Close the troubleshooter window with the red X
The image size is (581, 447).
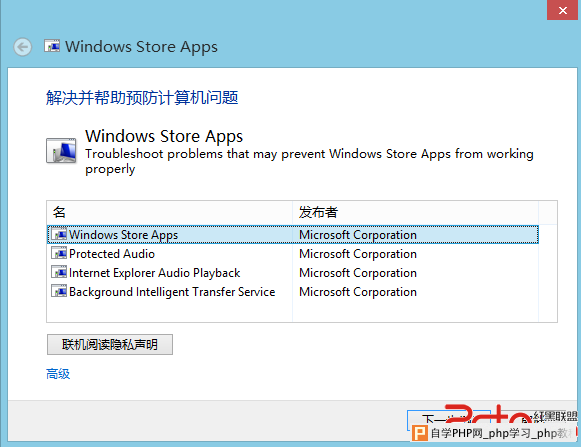pyautogui.click(x=562, y=10)
